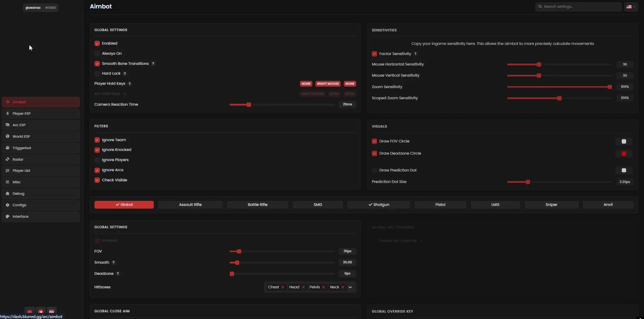
Task: Click the help icon beside Hard Lock
Action: pyautogui.click(x=125, y=74)
